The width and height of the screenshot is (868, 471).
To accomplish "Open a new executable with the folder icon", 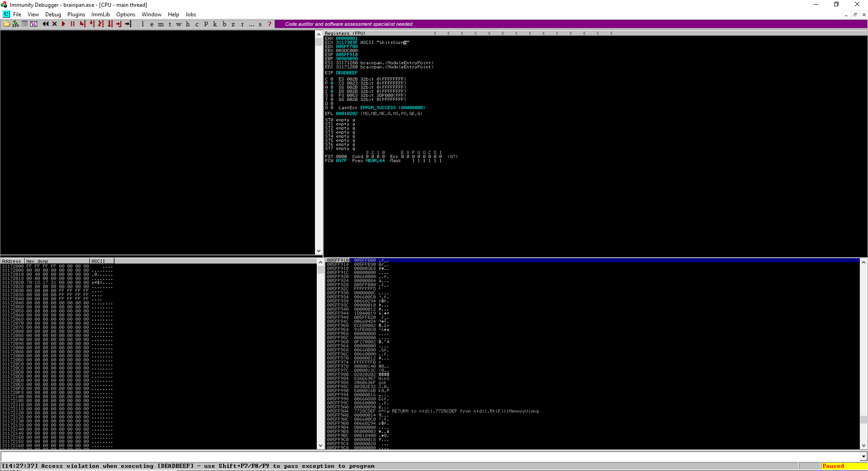I will [x=6, y=24].
